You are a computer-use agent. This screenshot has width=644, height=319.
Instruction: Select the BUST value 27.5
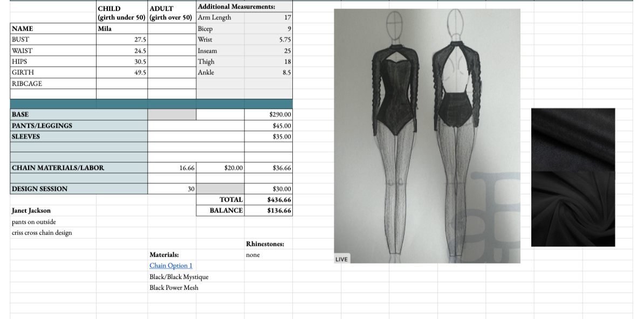point(121,39)
